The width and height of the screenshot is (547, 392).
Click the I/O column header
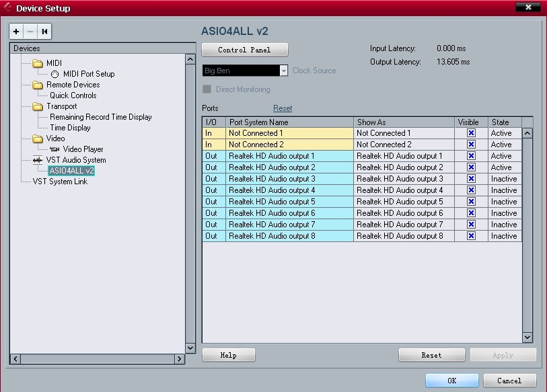(x=214, y=122)
